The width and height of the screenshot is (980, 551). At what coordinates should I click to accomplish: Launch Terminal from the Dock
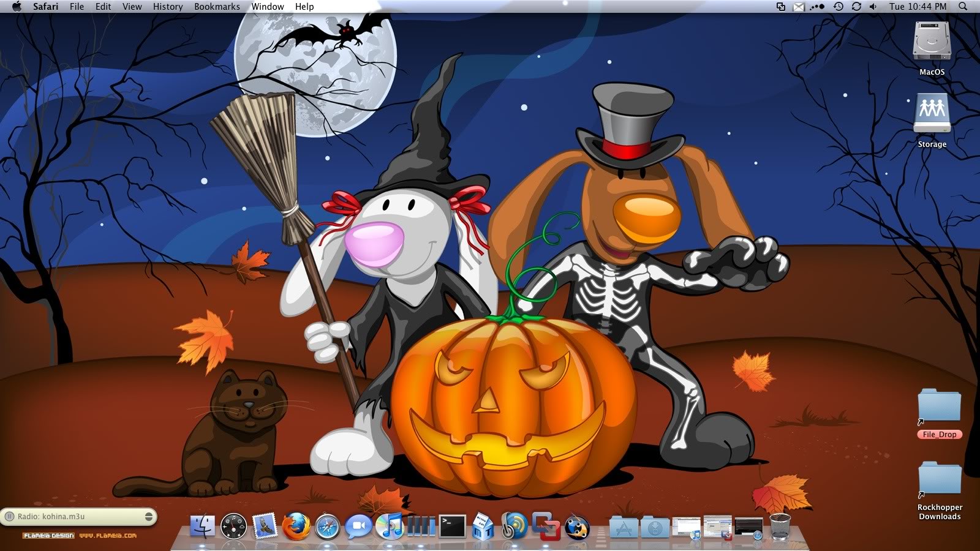452,526
